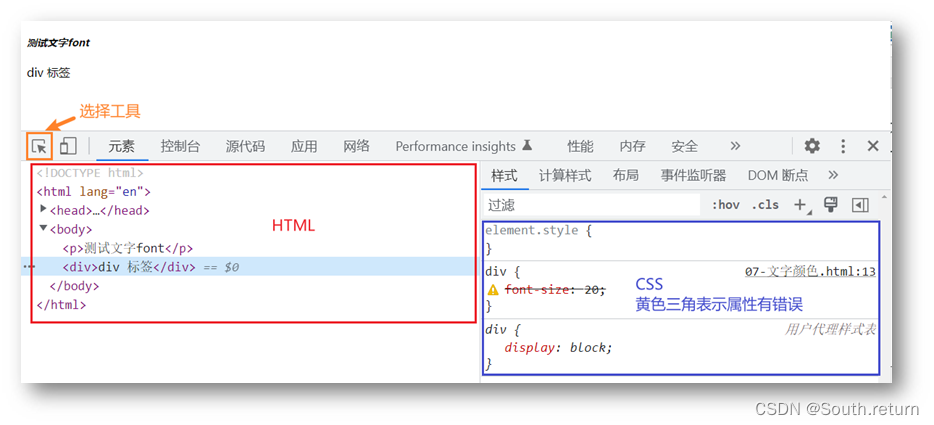
Task: Expand the head element node
Action: click(x=43, y=209)
